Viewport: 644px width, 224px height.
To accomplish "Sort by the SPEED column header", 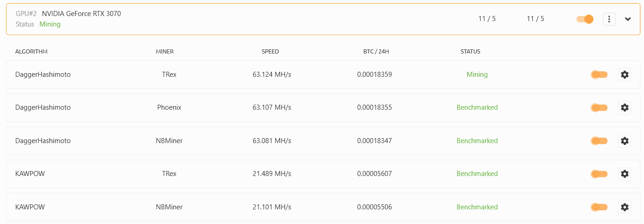I will pyautogui.click(x=270, y=52).
